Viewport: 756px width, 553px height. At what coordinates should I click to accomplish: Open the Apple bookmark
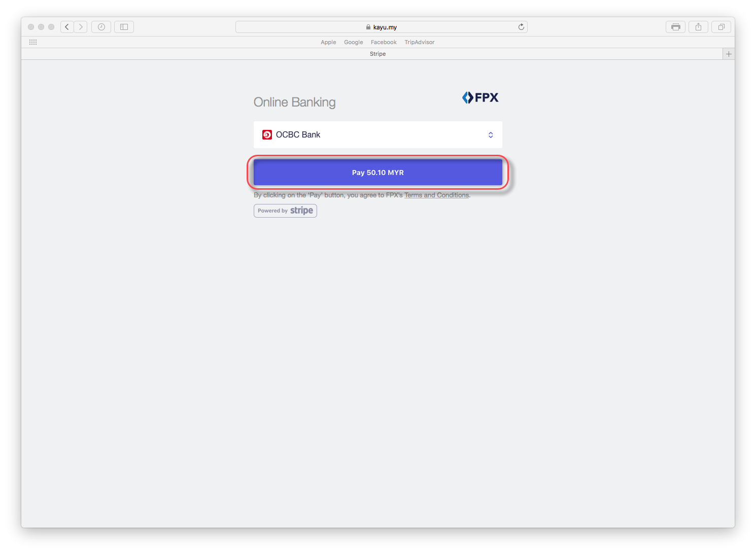(x=328, y=42)
